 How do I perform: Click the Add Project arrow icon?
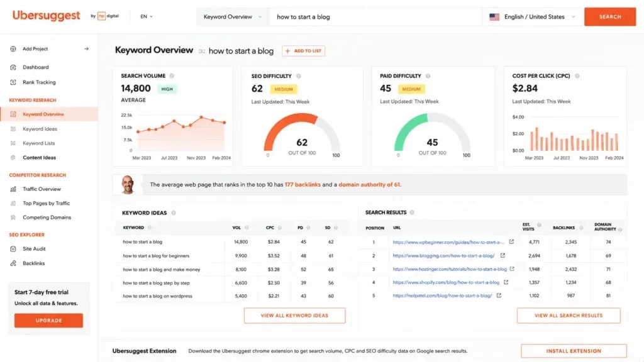(86, 49)
